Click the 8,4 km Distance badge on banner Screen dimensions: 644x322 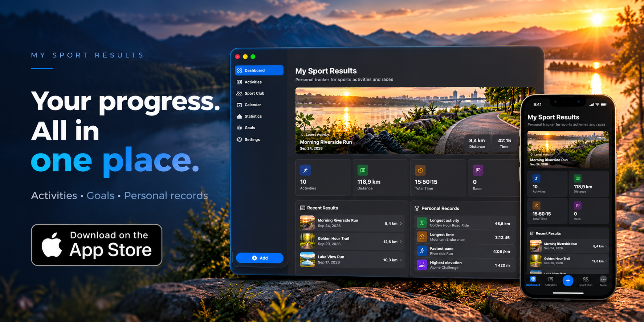(477, 143)
